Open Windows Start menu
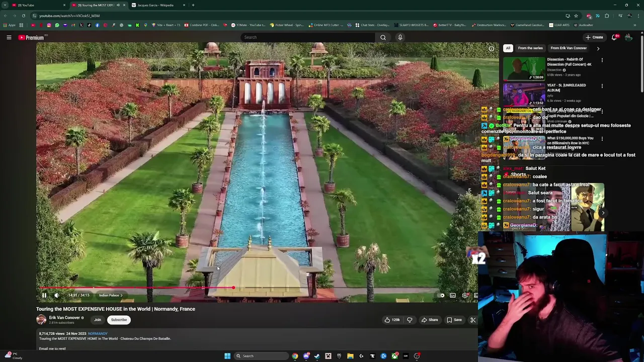The image size is (644, 362). [x=227, y=356]
